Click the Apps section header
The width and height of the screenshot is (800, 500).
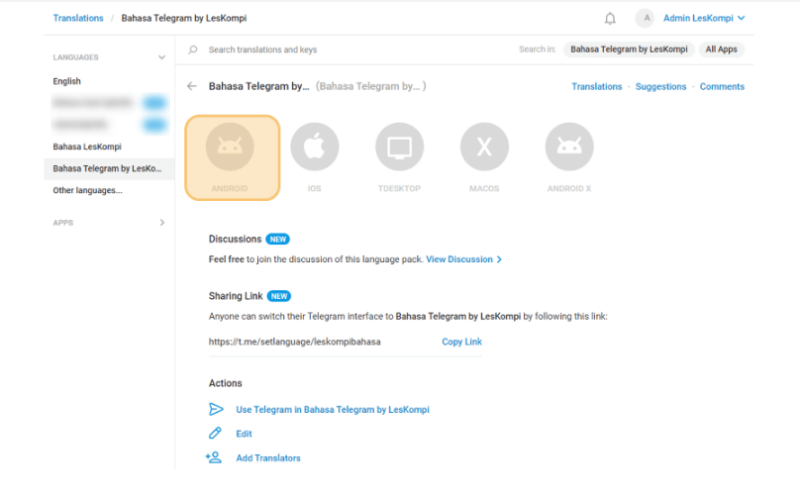click(x=63, y=222)
